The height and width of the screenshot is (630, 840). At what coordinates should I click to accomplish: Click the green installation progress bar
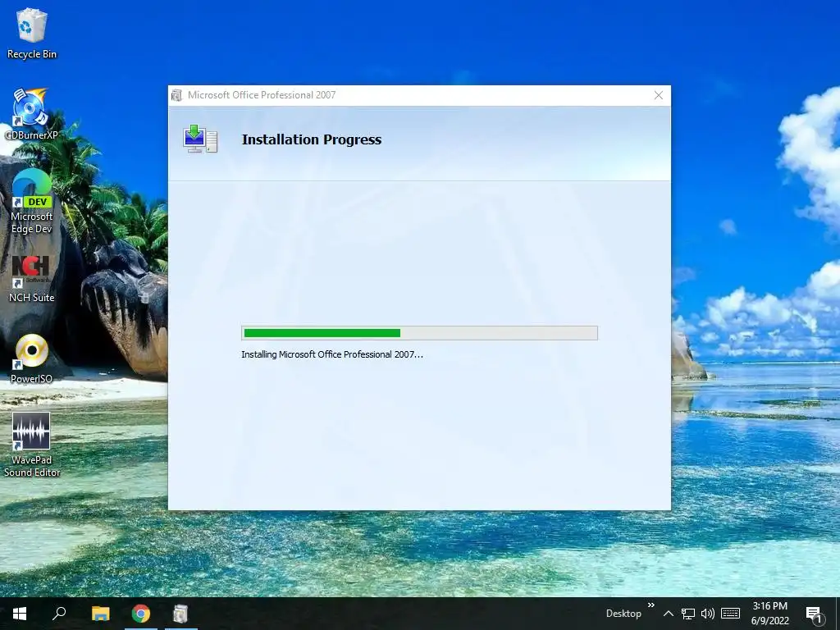point(419,333)
